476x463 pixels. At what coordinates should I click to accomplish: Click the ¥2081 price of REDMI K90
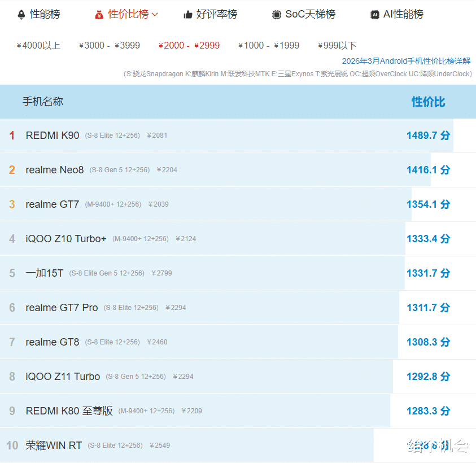click(157, 136)
